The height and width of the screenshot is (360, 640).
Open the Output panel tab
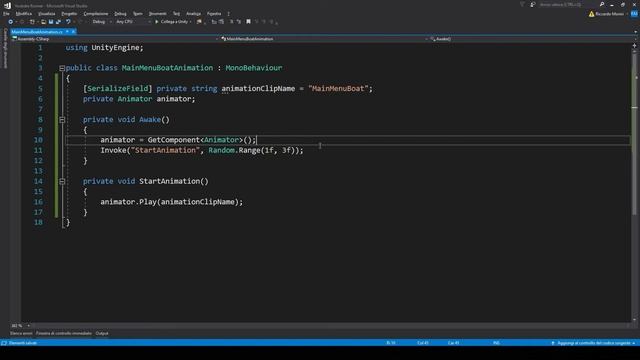coord(102,333)
